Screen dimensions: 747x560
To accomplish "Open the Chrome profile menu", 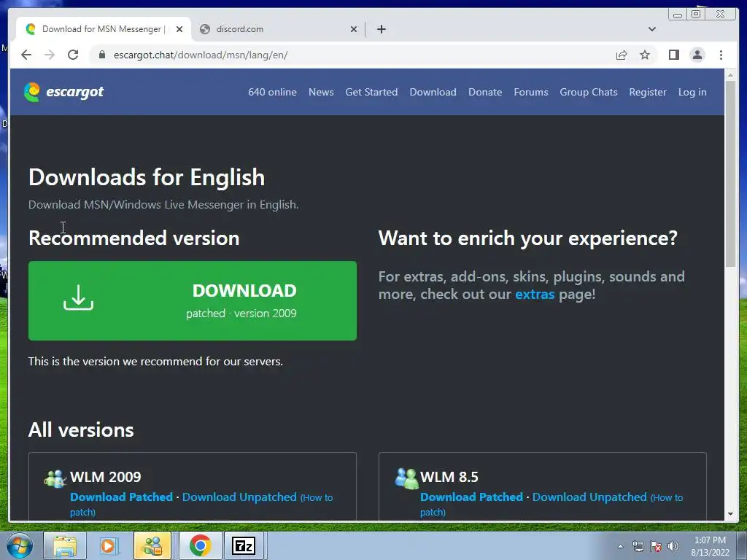I will [x=697, y=55].
